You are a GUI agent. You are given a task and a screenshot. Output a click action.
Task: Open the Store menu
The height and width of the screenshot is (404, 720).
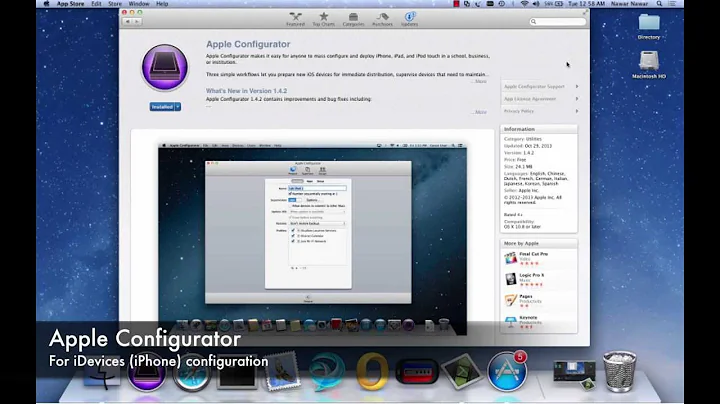115,4
